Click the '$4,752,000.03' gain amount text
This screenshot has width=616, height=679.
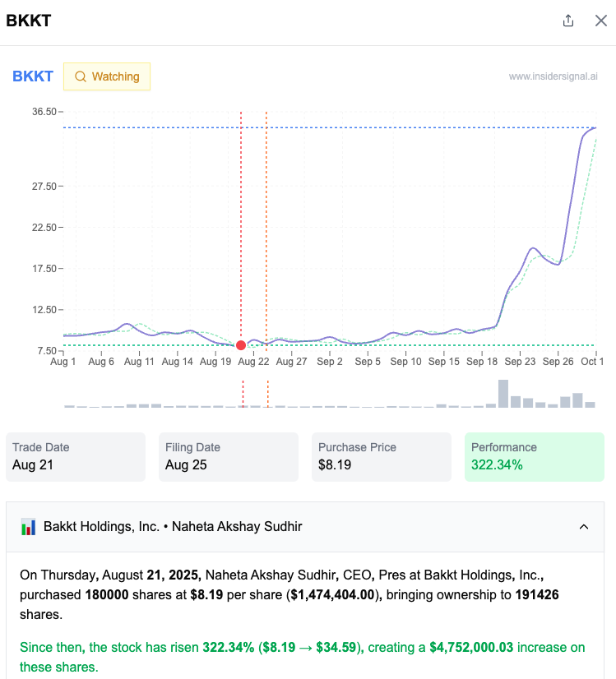click(x=471, y=648)
